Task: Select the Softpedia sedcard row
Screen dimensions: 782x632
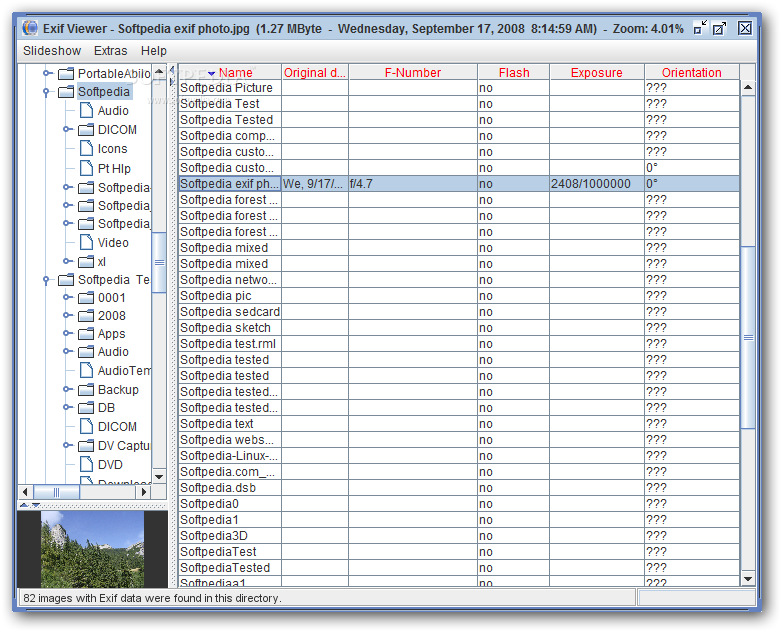Action: point(459,312)
